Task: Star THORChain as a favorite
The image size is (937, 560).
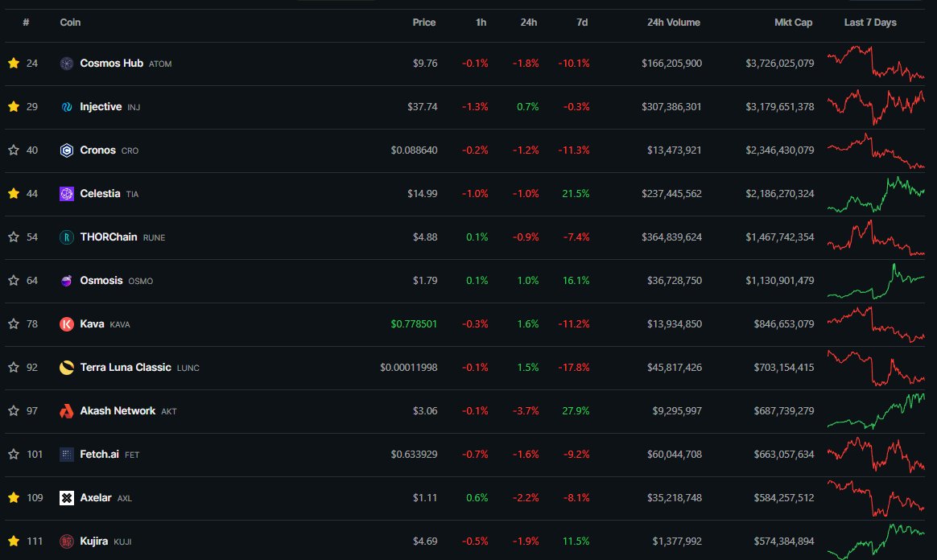Action: click(13, 237)
